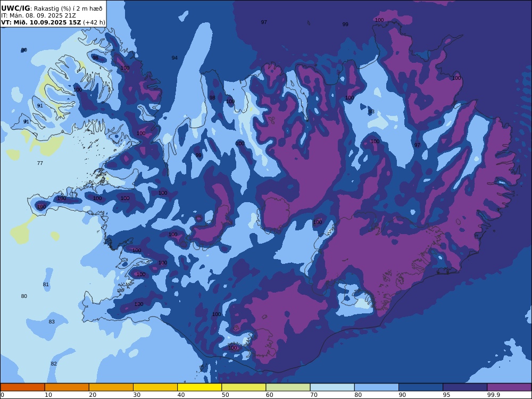This screenshot has width=532, height=399.
Task: Click the 'IT: Mán. 08. 09. 2025 21Z' line
Action: pos(38,15)
